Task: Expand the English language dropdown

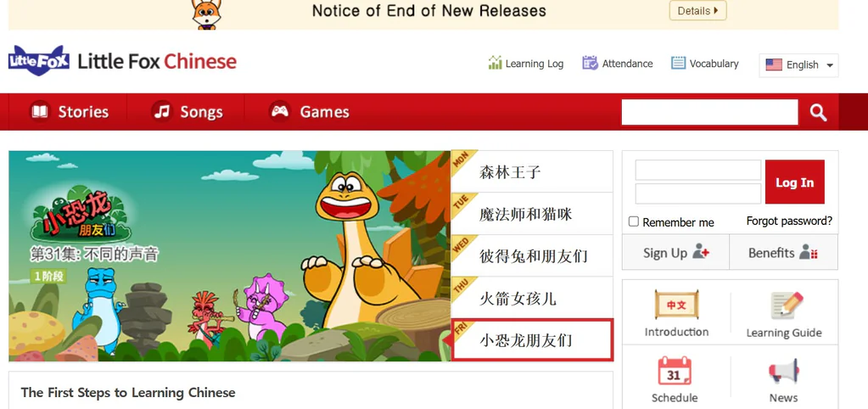Action: pyautogui.click(x=798, y=64)
